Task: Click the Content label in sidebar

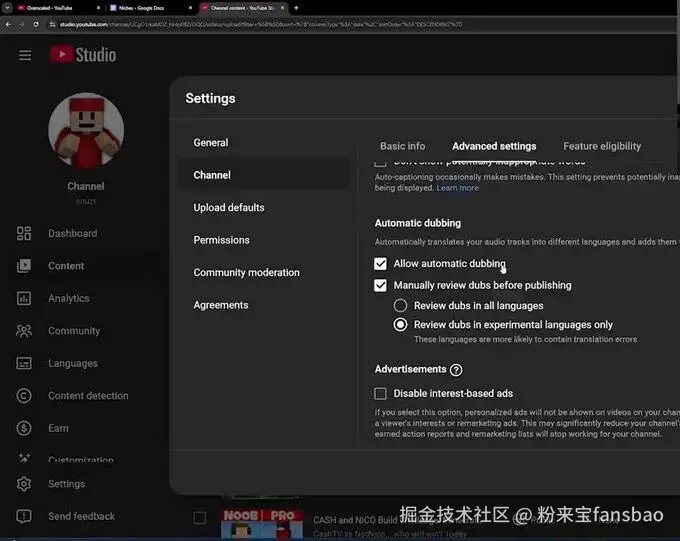Action: [66, 266]
